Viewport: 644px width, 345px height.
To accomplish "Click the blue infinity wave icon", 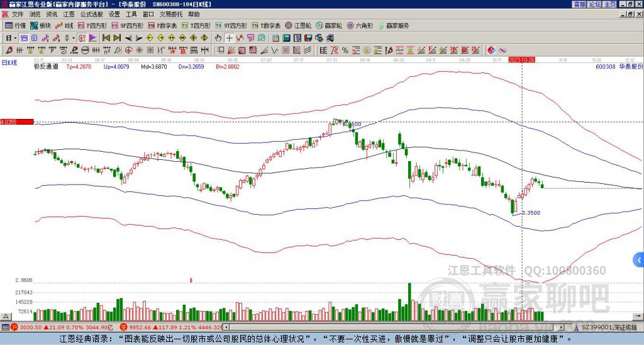I will click(x=502, y=50).
